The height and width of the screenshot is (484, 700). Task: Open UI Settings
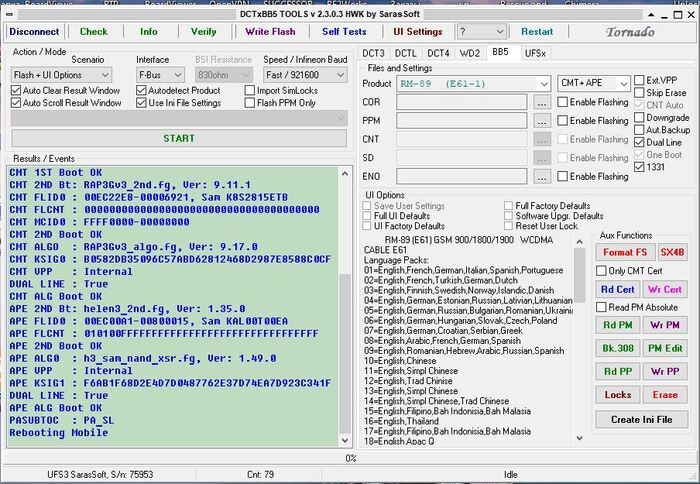(x=418, y=32)
